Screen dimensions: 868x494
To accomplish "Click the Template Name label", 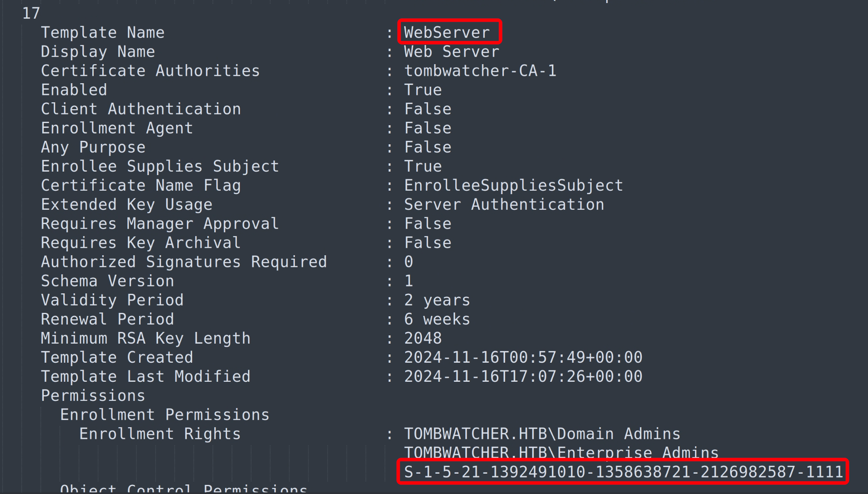I will [103, 32].
